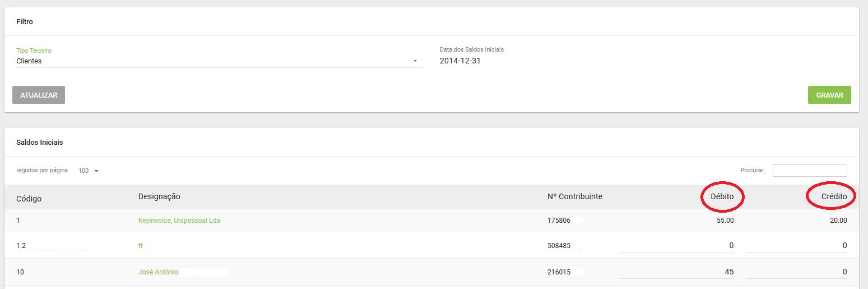868x289 pixels.
Task: Sort table by Designação column header
Action: (x=159, y=196)
